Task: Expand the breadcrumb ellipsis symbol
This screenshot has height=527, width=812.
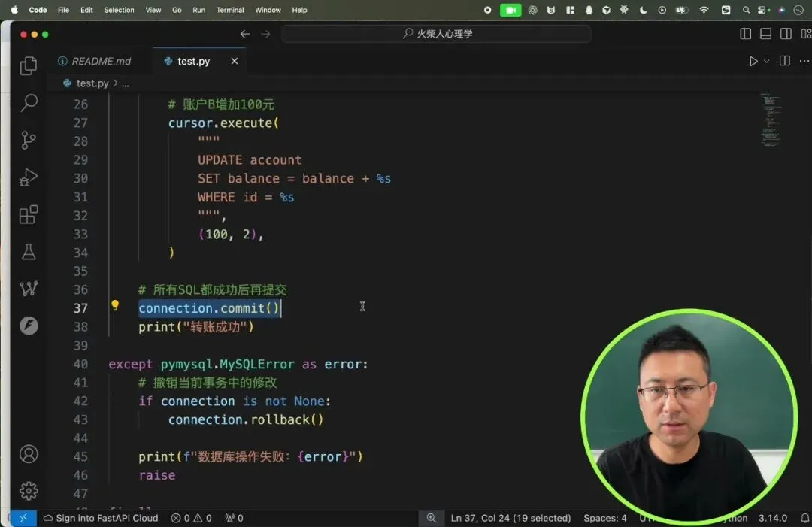Action: coord(126,83)
